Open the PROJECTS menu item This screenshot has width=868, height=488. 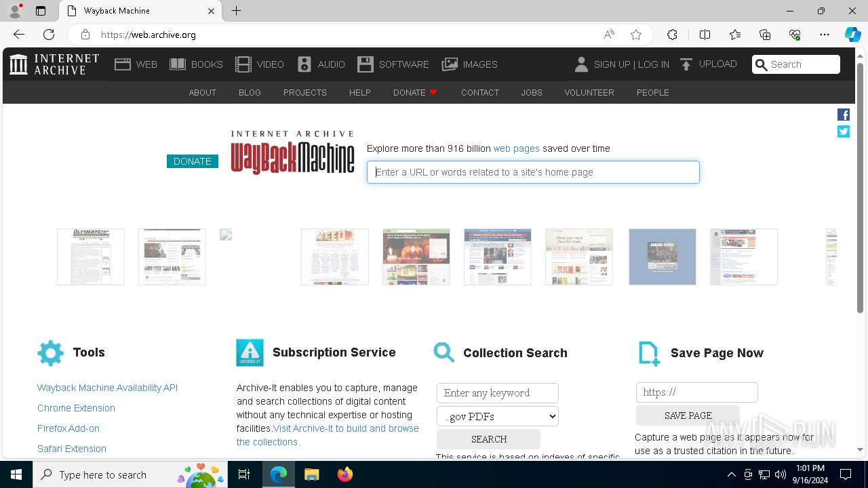(305, 92)
